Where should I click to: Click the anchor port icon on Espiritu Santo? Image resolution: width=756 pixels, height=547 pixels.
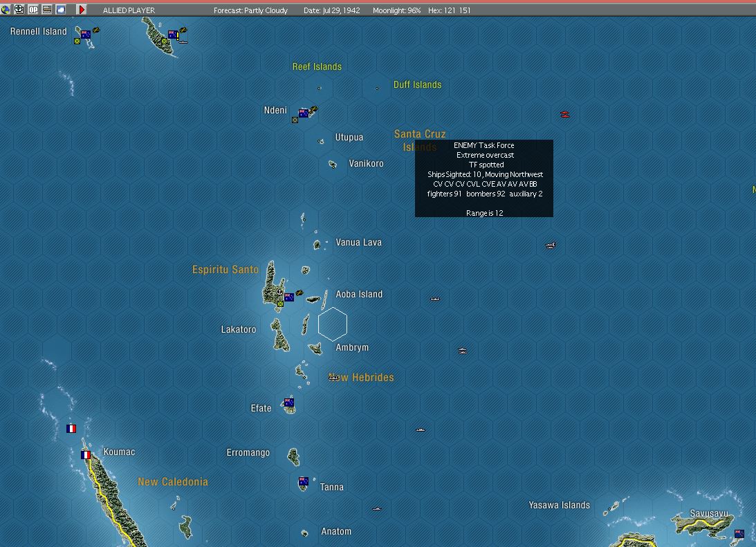[x=279, y=293]
